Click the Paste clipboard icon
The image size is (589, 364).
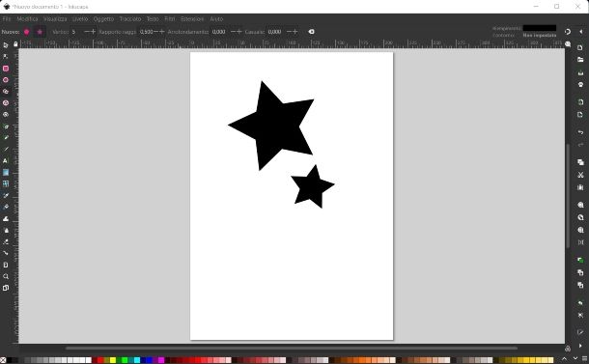(x=580, y=187)
